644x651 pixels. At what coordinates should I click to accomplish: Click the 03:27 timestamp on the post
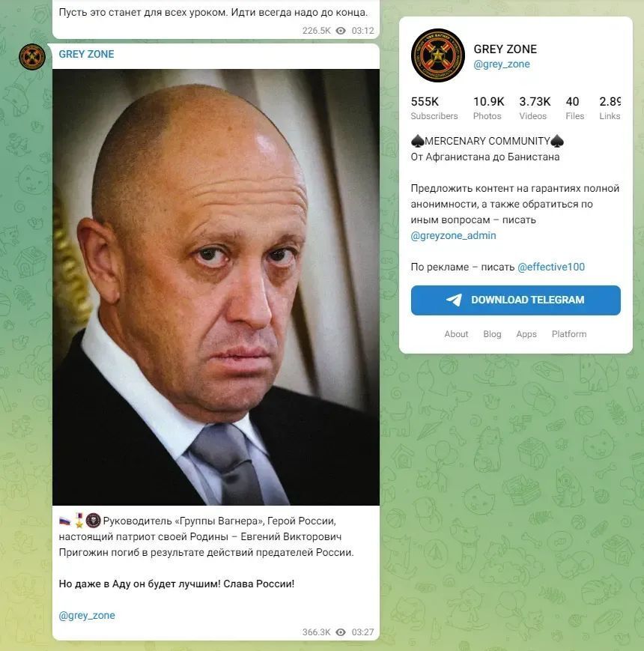click(x=362, y=632)
